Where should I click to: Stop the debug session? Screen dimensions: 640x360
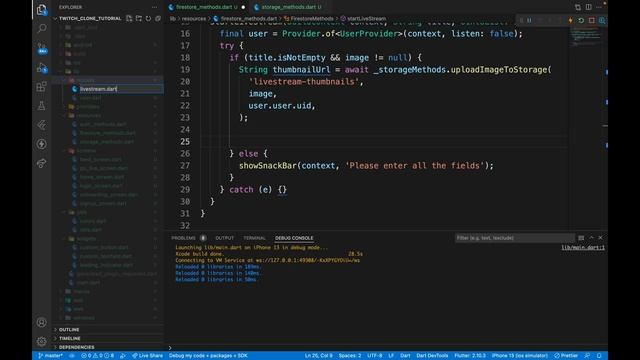pos(591,20)
